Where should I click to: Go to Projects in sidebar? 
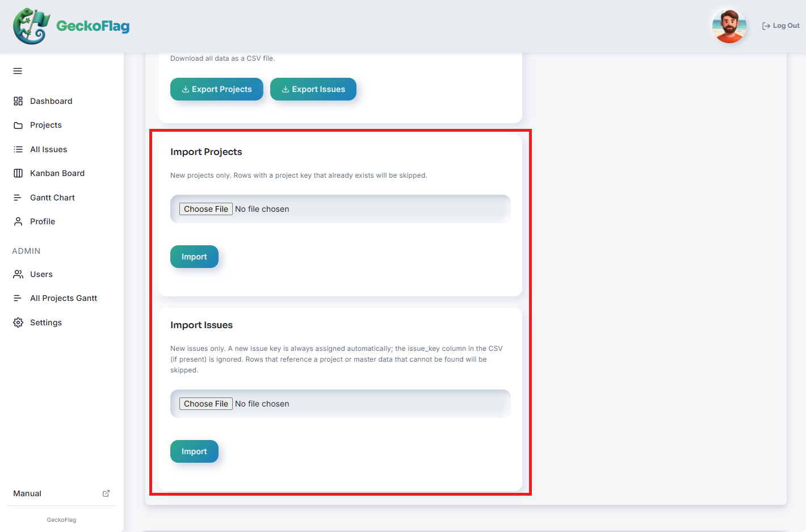click(x=46, y=125)
